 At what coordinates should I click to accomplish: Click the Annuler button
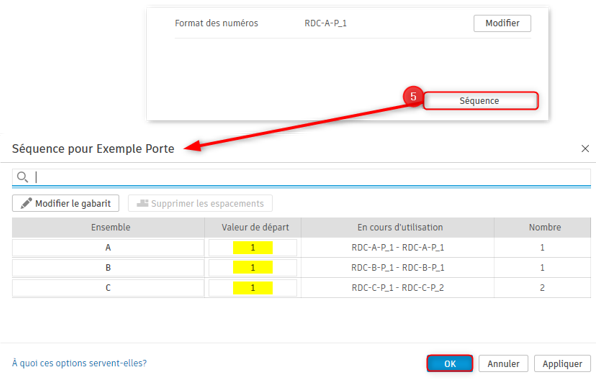point(503,363)
